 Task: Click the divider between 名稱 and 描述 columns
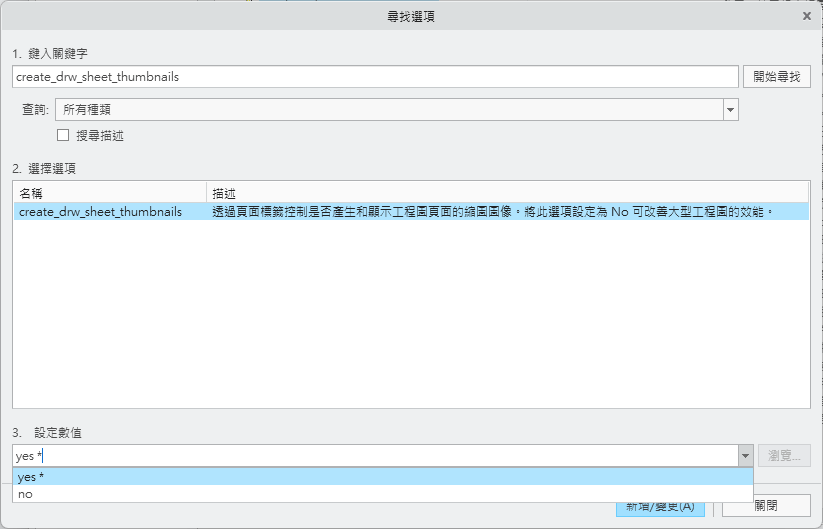click(207, 192)
